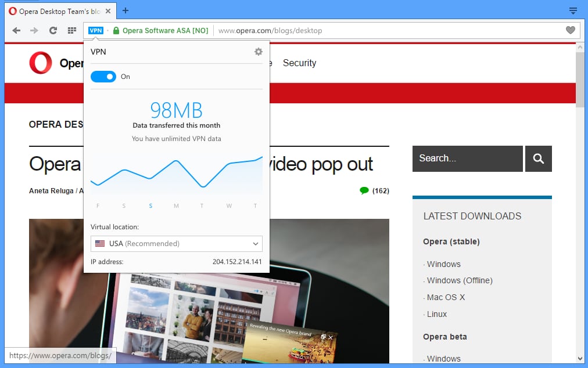Expand the Virtual location dropdown

pos(177,244)
